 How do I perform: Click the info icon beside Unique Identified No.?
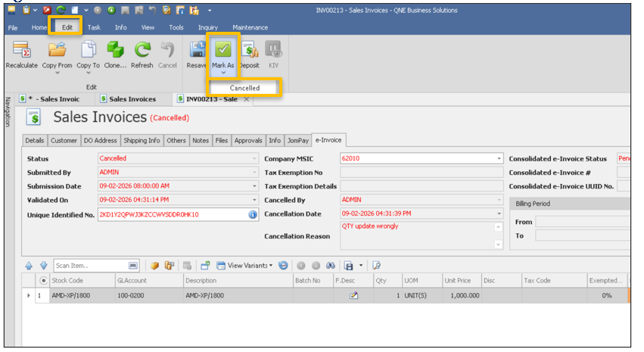pos(253,215)
